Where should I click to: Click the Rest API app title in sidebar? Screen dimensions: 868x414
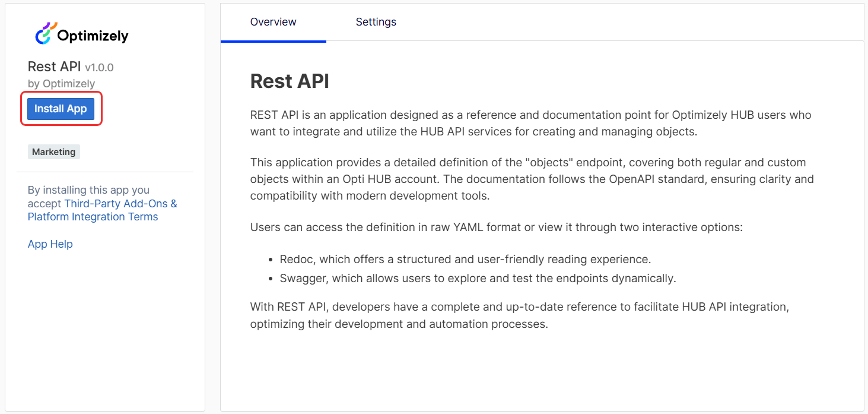(x=55, y=67)
